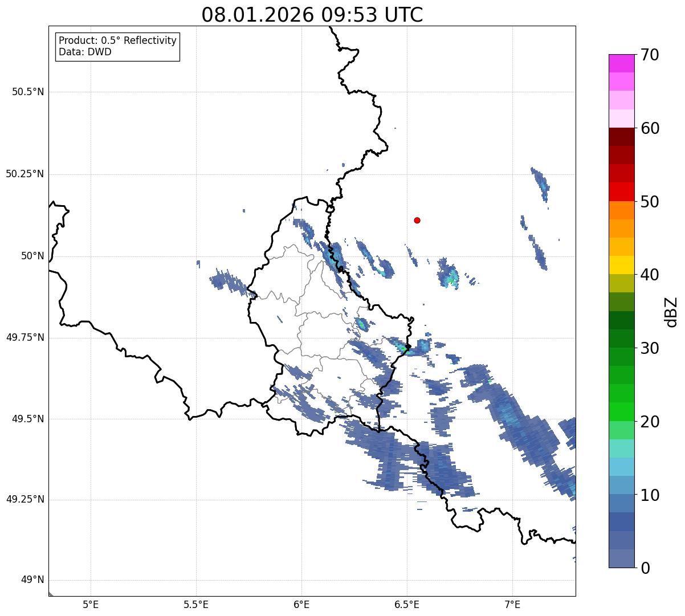Click the dBZ colorbar label
The width and height of the screenshot is (685, 616).
point(671,312)
